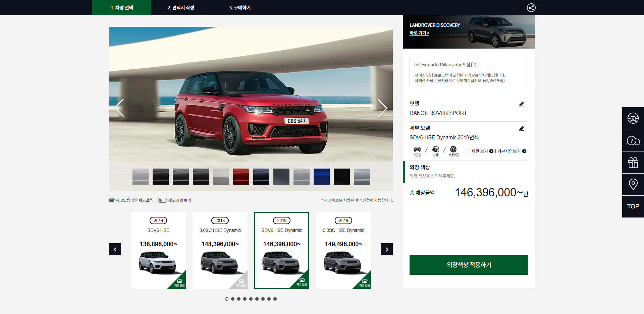Open 기본사양보기 info link
The height and width of the screenshot is (314, 644).
point(512,151)
